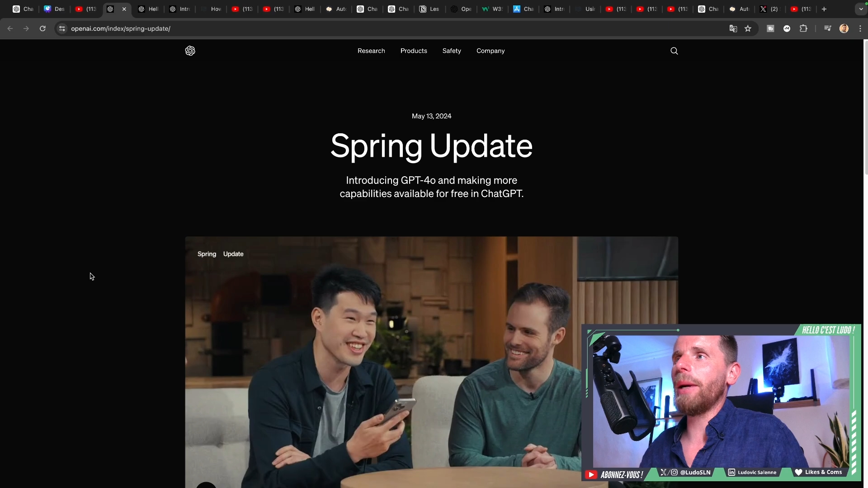868x488 pixels.
Task: Switch to the first 'Cha' ChatGPT tab
Action: pos(23,9)
